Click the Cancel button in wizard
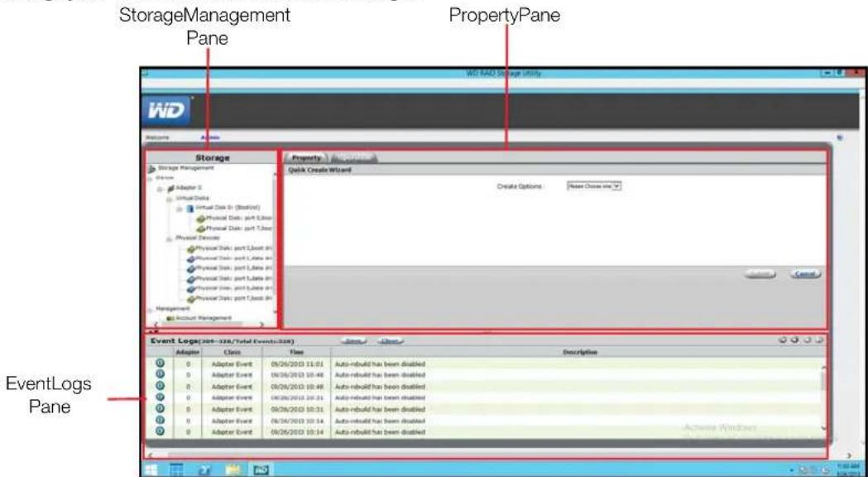This screenshot has height=477, width=868. pos(805,274)
